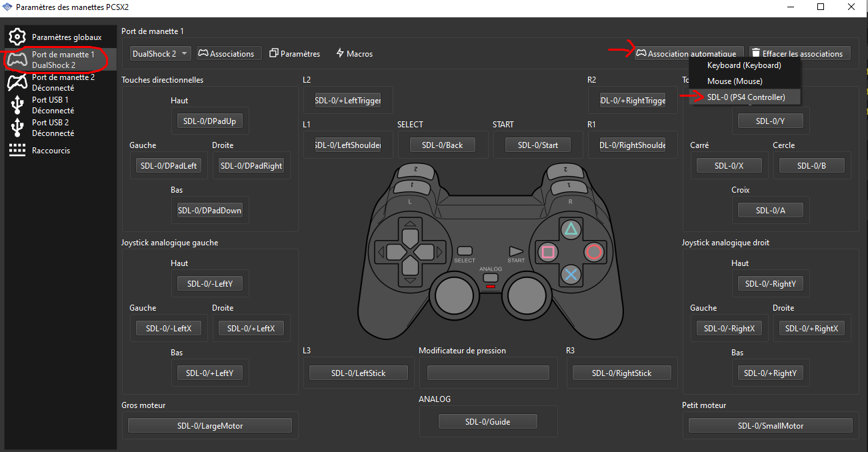Viewport: 868px width, 452px height.
Task: Rebind Gros moteur SDL-0/LargeMotor
Action: [x=210, y=425]
